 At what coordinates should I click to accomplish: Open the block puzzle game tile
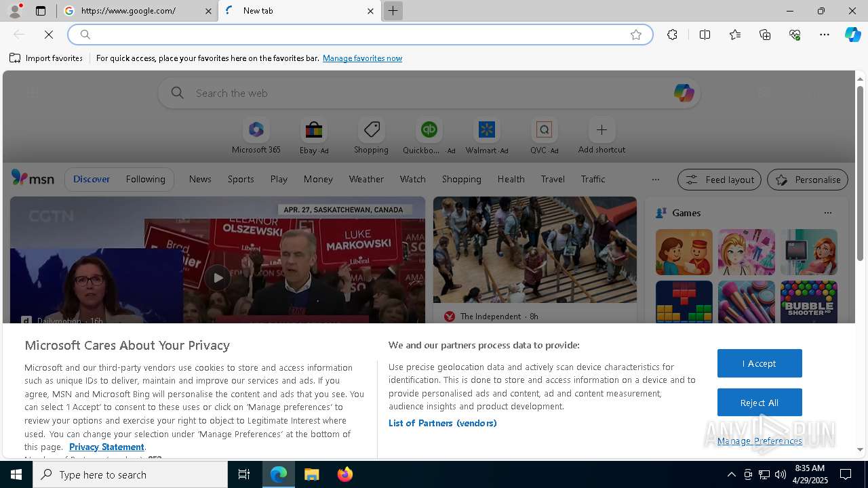684,302
